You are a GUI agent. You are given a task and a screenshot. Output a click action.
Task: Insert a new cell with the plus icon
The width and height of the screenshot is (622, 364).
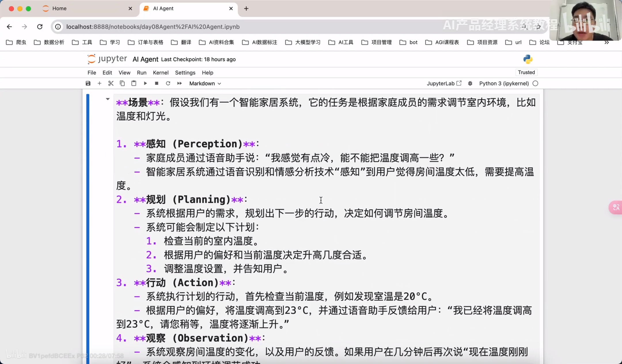pos(99,84)
